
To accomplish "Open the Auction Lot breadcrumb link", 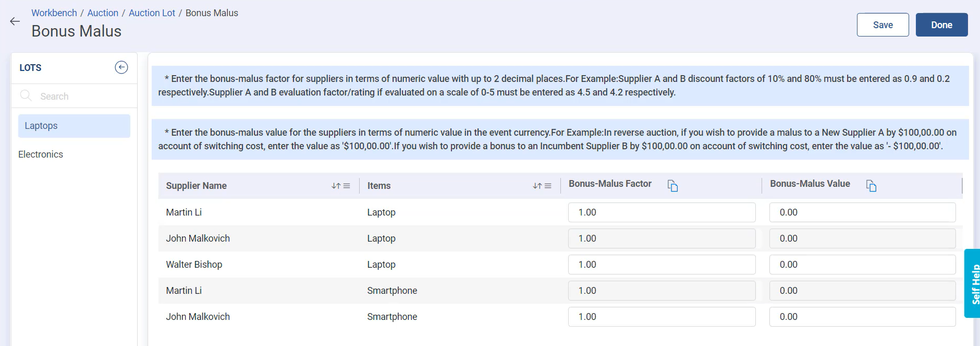I will coord(152,13).
